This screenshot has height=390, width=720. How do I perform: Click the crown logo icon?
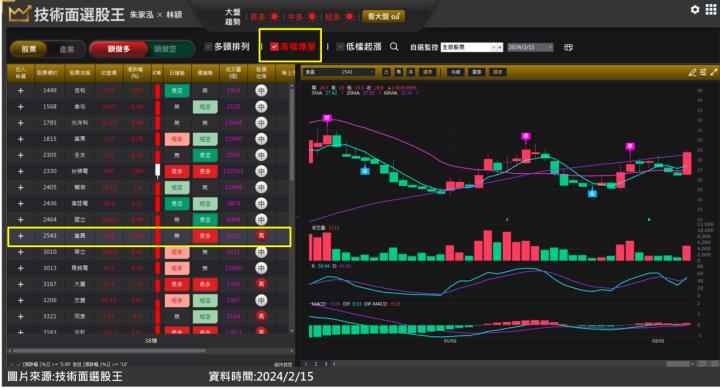[x=19, y=14]
